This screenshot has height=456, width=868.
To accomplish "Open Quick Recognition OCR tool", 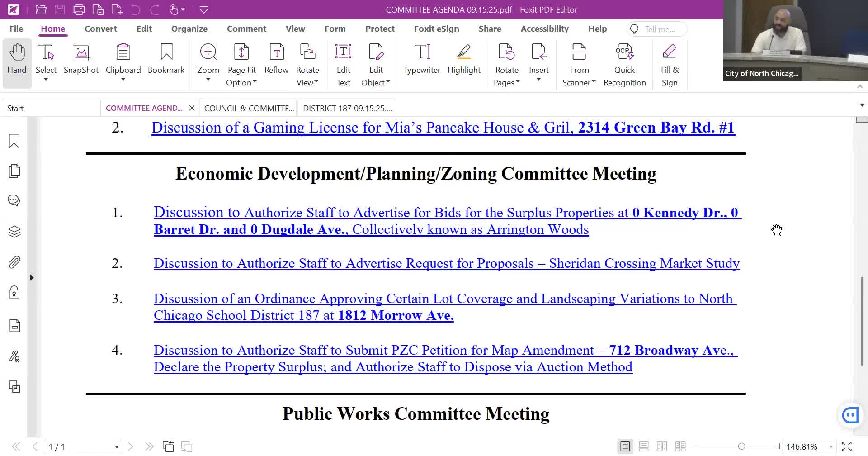I will click(624, 63).
